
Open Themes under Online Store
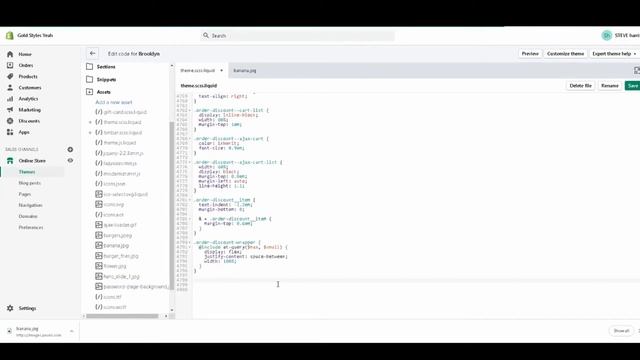pyautogui.click(x=27, y=172)
